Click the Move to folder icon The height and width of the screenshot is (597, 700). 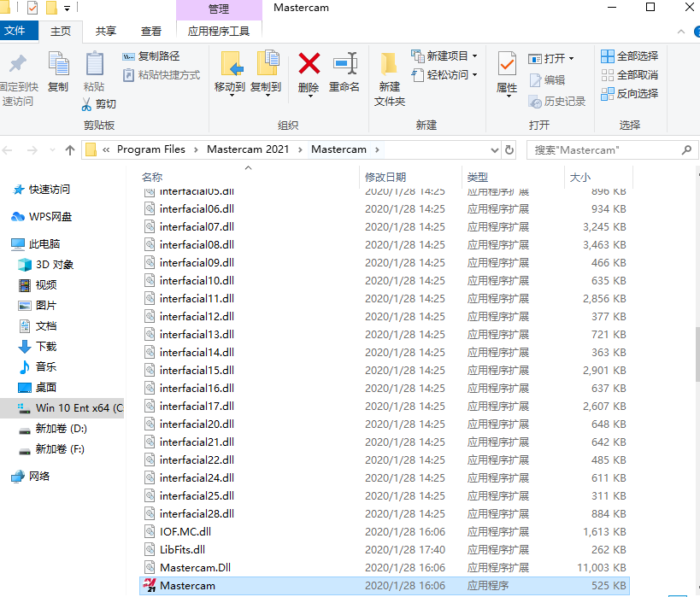coord(232,64)
